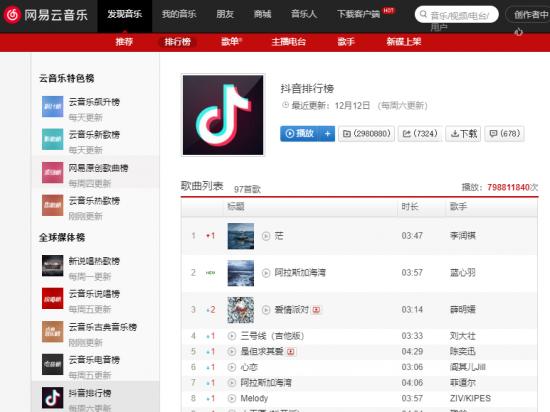Open the 云音乐飙升榜 chart icon

[x=53, y=107]
